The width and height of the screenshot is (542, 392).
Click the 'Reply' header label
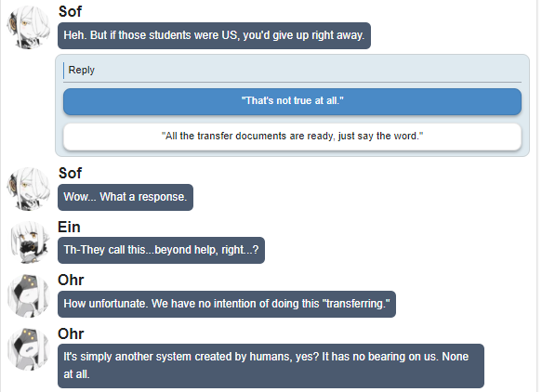pos(81,70)
